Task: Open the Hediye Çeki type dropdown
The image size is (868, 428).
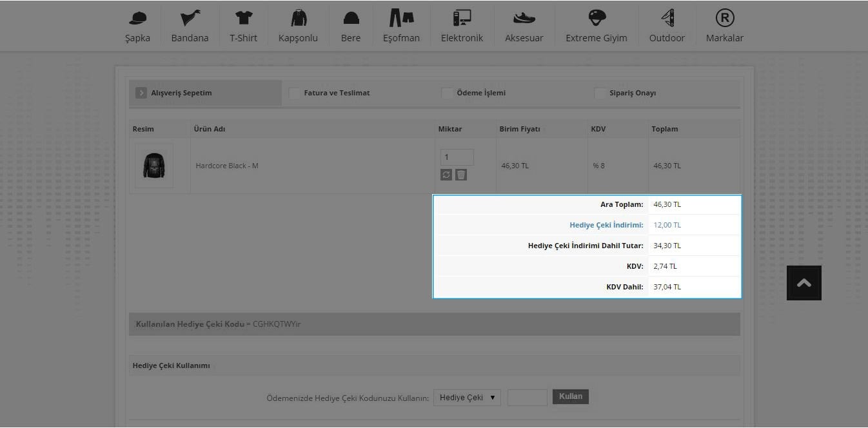Action: (468, 398)
